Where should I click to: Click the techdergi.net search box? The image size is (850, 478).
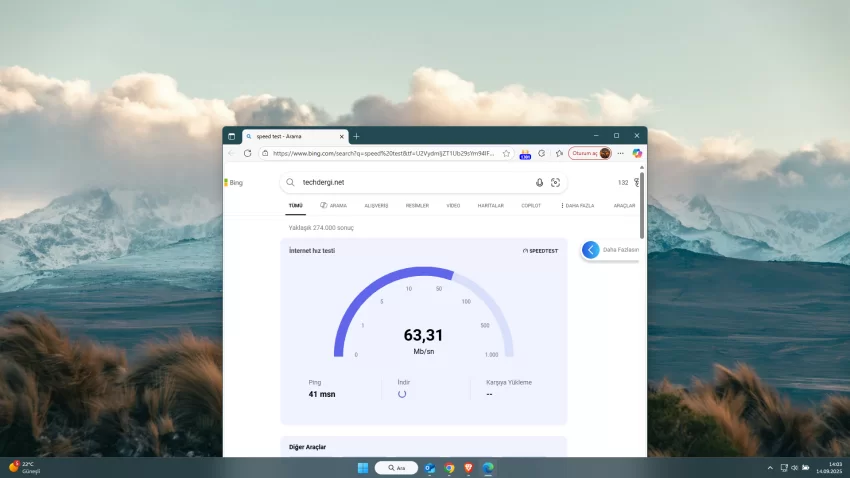coord(410,183)
